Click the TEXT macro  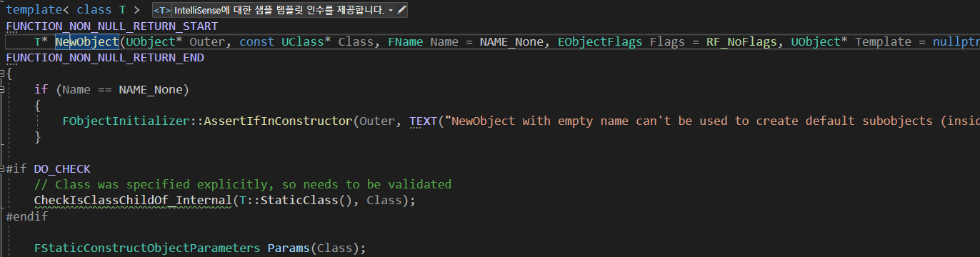pyautogui.click(x=423, y=121)
